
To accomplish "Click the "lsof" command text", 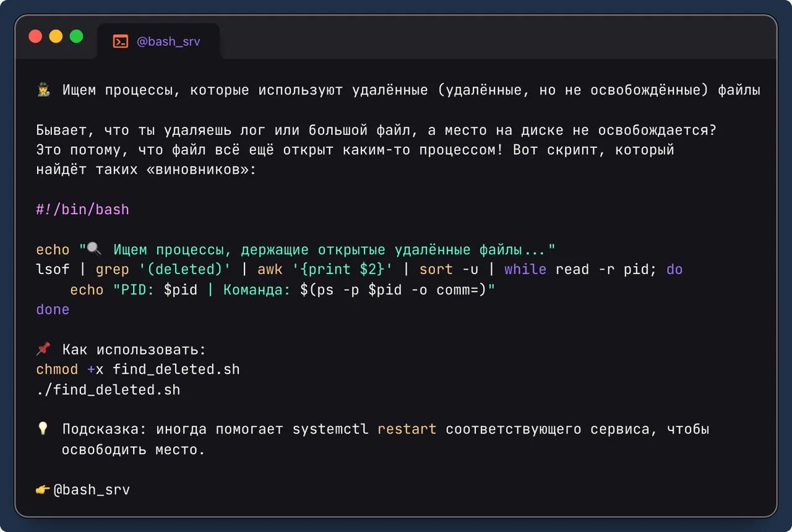I will tap(53, 270).
